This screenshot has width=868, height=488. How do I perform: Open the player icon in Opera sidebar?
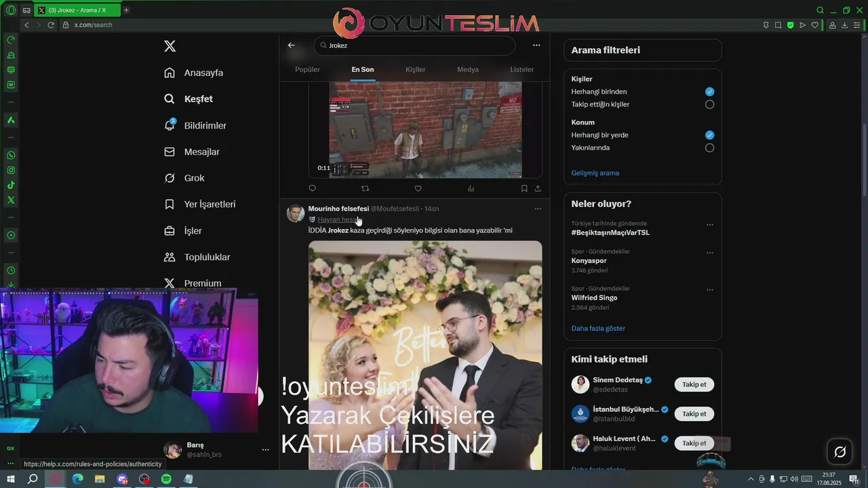(x=11, y=235)
